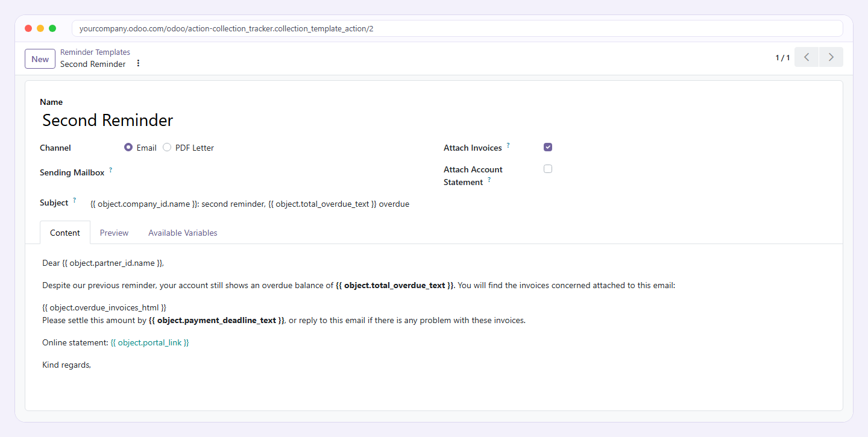This screenshot has height=437, width=868.
Task: Click the 'Dear {{ object.partner_id.name }},' line
Action: coord(103,263)
